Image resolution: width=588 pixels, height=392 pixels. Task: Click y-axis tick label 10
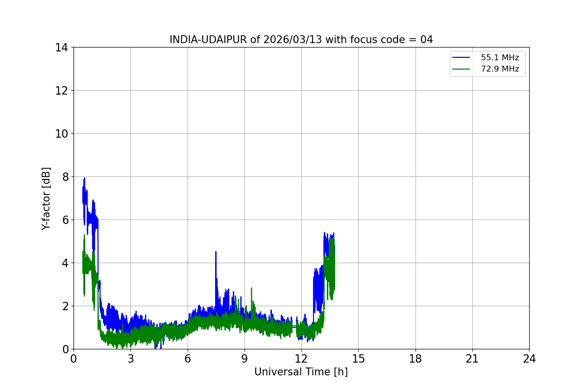[x=61, y=134]
